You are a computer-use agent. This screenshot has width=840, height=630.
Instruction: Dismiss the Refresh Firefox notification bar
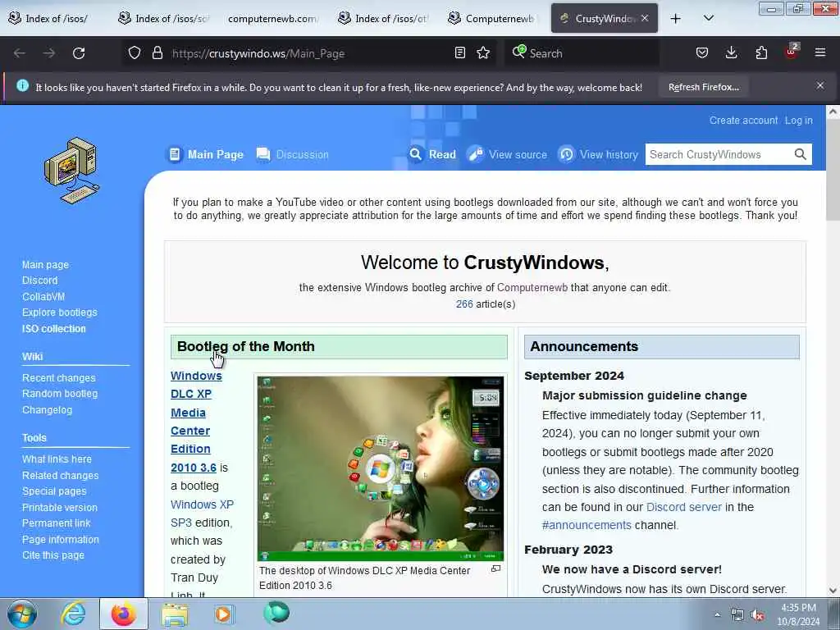(x=820, y=85)
